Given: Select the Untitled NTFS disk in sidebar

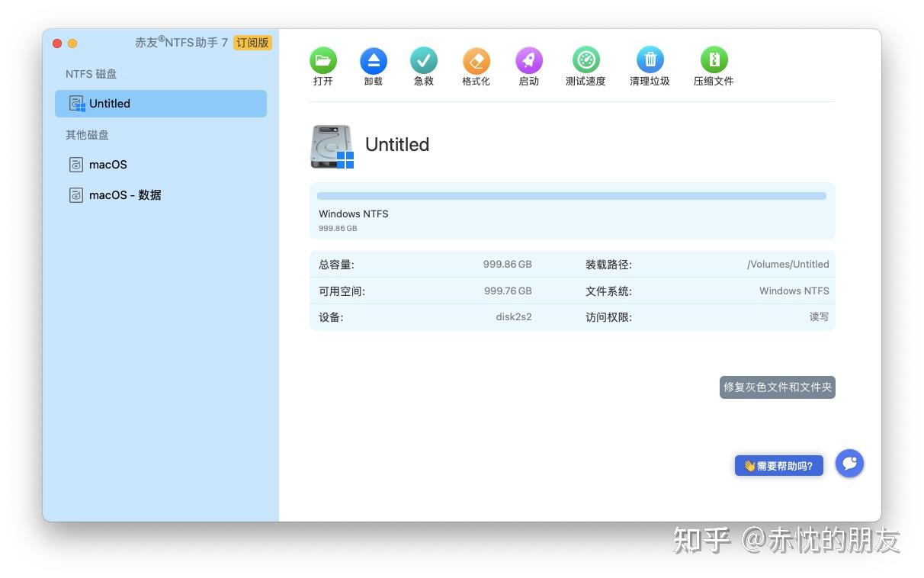Looking at the screenshot, I should pyautogui.click(x=160, y=103).
